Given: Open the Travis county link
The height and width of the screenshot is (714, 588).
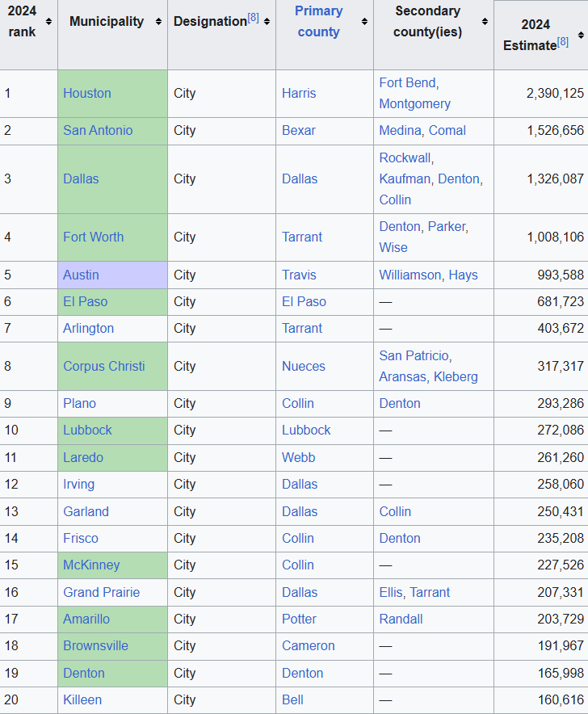Looking at the screenshot, I should click(x=299, y=275).
